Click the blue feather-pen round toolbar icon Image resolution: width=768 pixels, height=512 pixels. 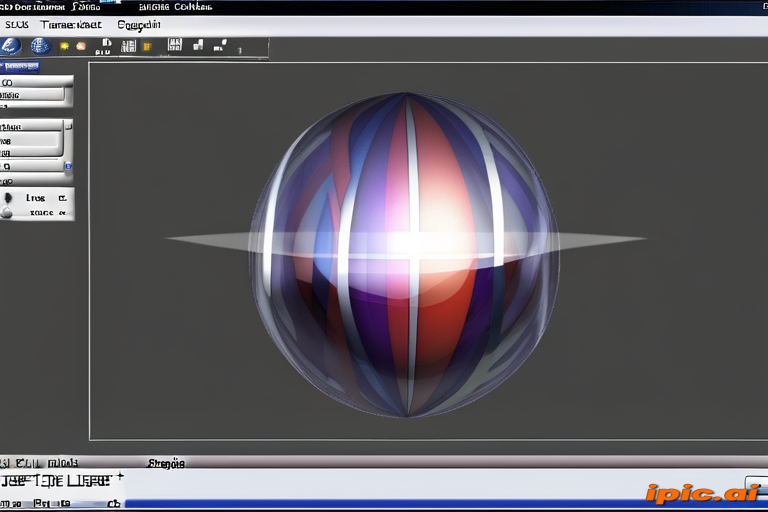click(10, 47)
